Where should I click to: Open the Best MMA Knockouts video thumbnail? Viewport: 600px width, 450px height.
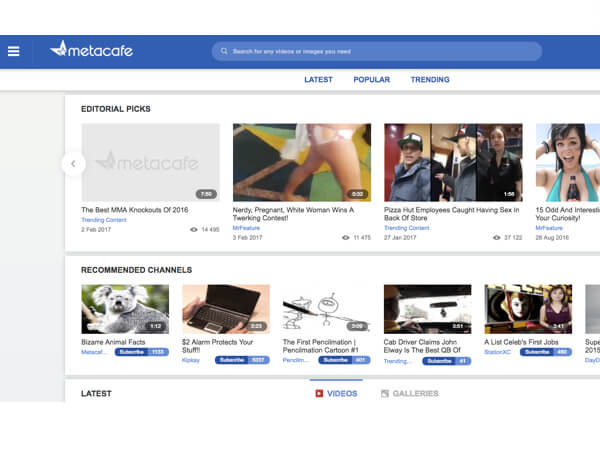150,162
